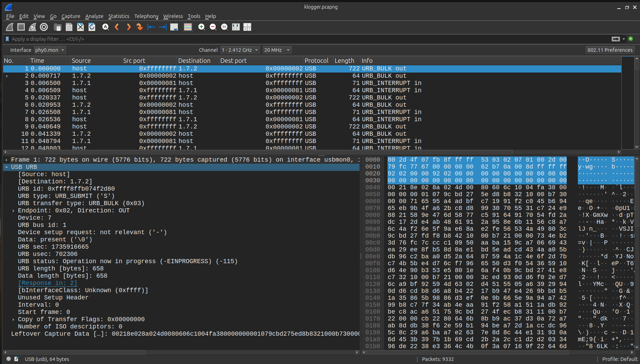Select packet 3 URB_INTERRUPT in row
Image resolution: width=640 pixels, height=364 pixels.
click(312, 83)
